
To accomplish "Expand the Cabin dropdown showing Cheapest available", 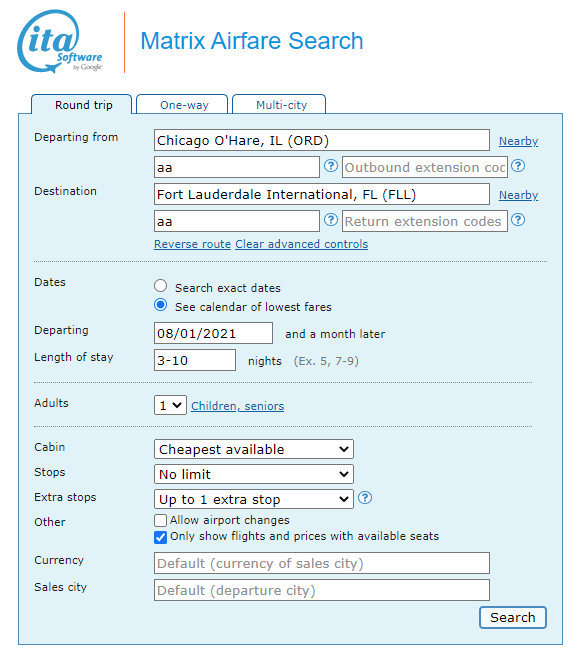I will (x=254, y=449).
